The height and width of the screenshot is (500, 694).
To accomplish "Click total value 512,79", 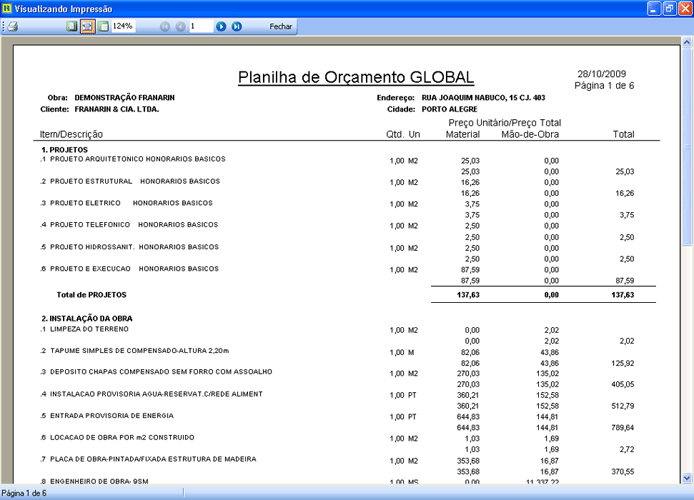I will pos(623,406).
